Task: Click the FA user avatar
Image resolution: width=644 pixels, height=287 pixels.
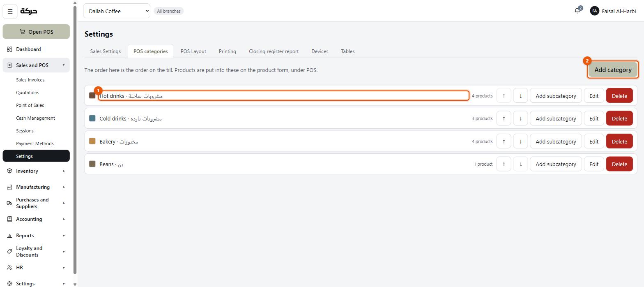Action: 594,11
